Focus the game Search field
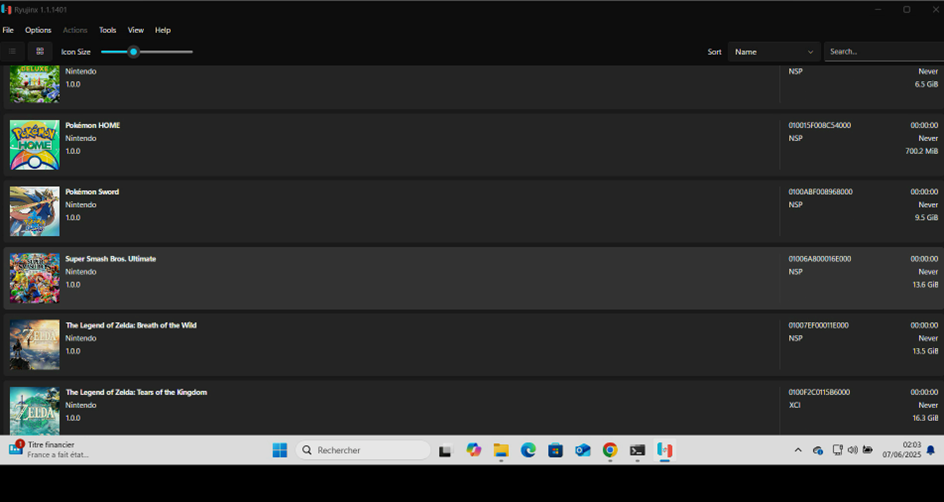Viewport: 944px width, 502px height. pyautogui.click(x=884, y=52)
